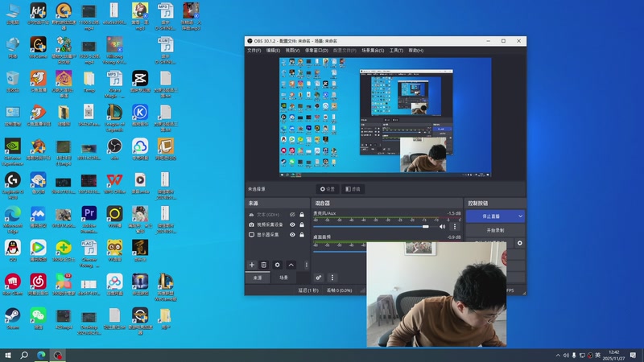Click the 开始录制 start recording button

[495, 230]
